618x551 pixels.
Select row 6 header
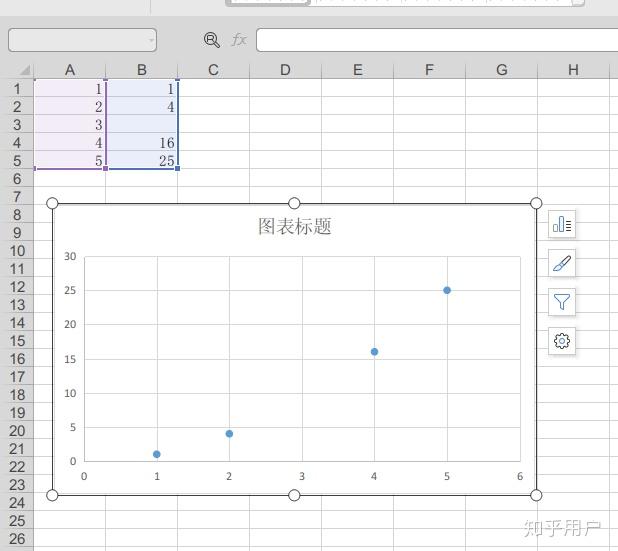[x=17, y=179]
